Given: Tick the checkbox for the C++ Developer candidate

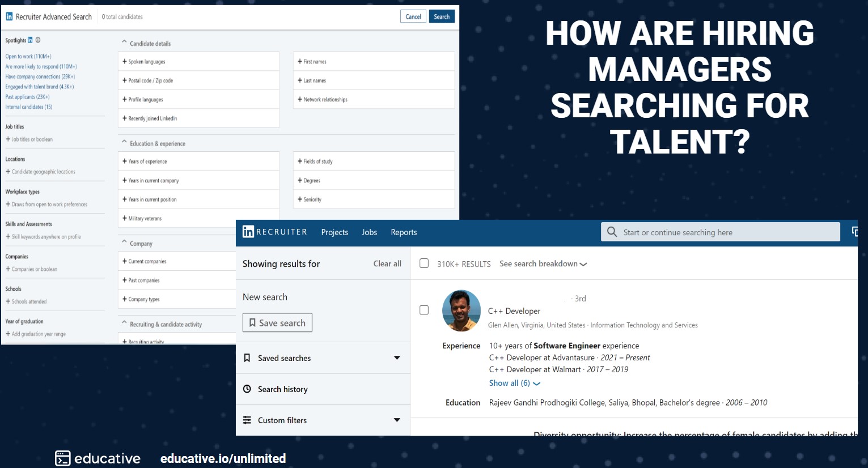Looking at the screenshot, I should (424, 310).
